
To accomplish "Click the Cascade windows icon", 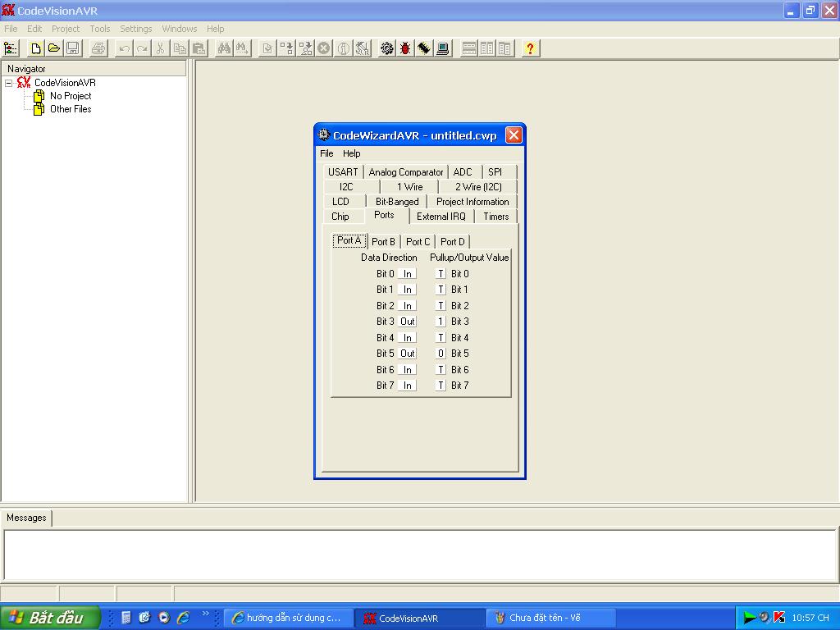I will coord(505,48).
